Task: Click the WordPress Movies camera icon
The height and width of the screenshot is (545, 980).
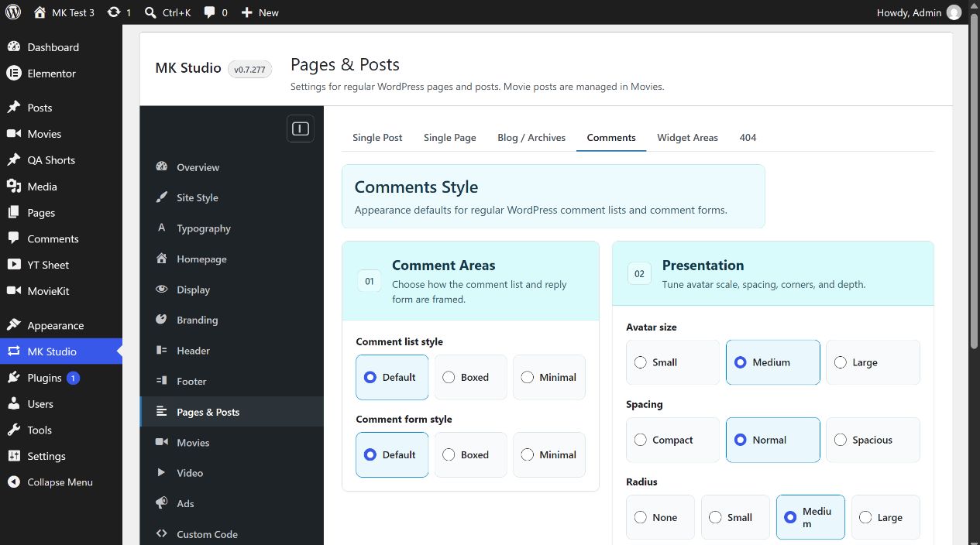Action: click(x=13, y=134)
